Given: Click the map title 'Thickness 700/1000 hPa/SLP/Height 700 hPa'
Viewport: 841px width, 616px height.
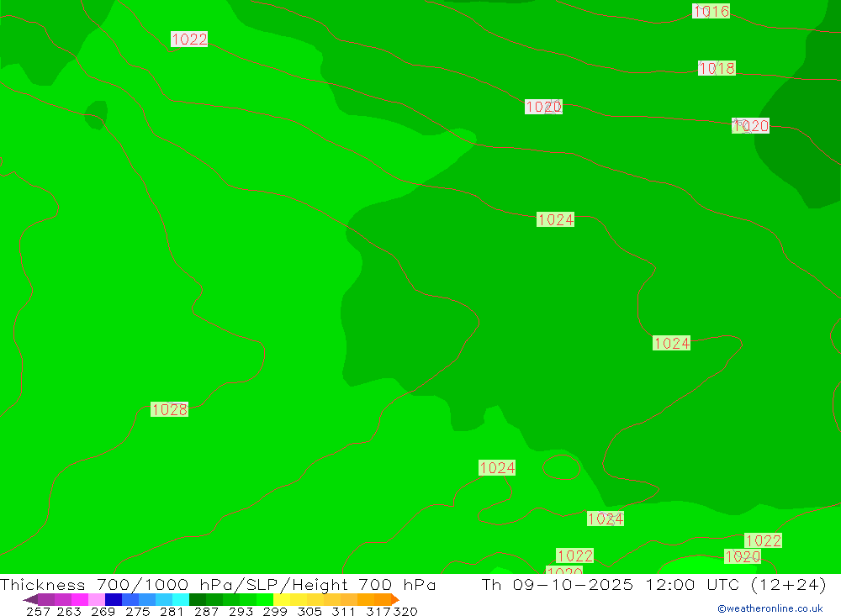Looking at the screenshot, I should tap(218, 584).
